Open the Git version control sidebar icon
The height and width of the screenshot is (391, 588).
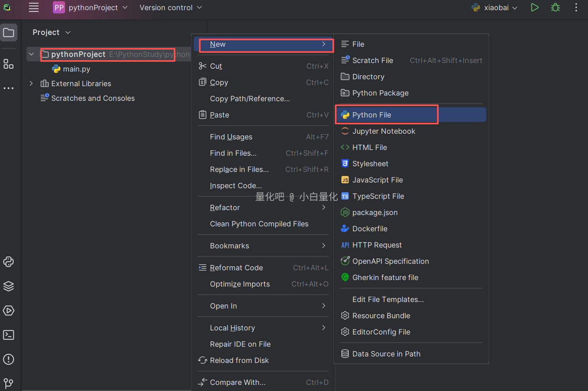click(x=9, y=383)
